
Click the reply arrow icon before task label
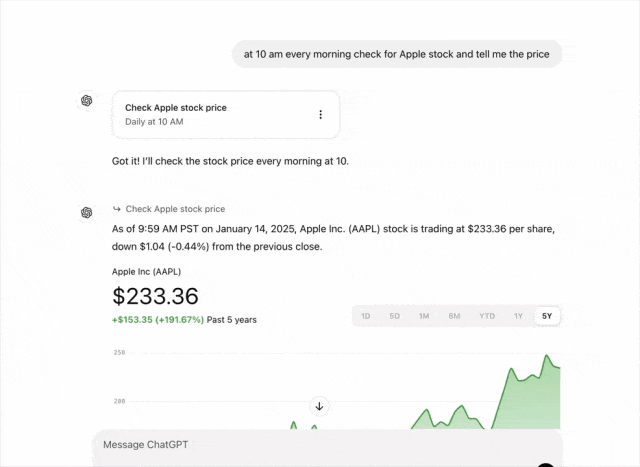(x=117, y=209)
